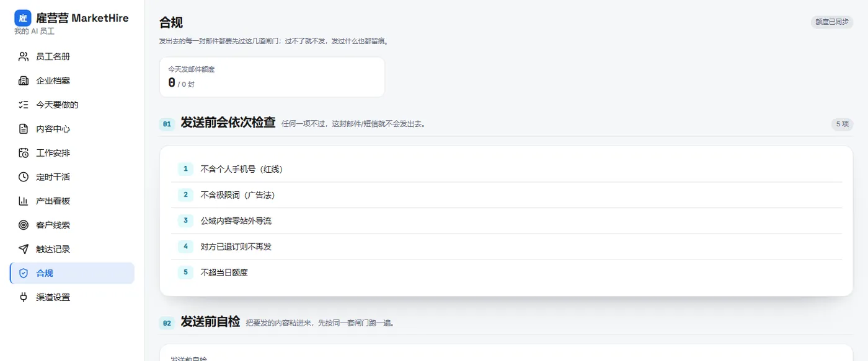Click the 今天发邮件额度 quota card
This screenshot has height=361, width=868.
[272, 77]
